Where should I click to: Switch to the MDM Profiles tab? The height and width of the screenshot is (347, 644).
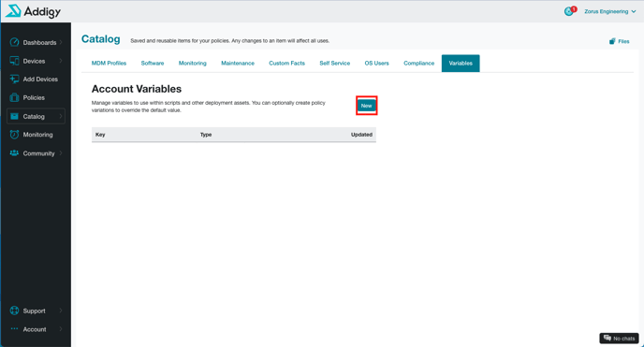coord(109,64)
